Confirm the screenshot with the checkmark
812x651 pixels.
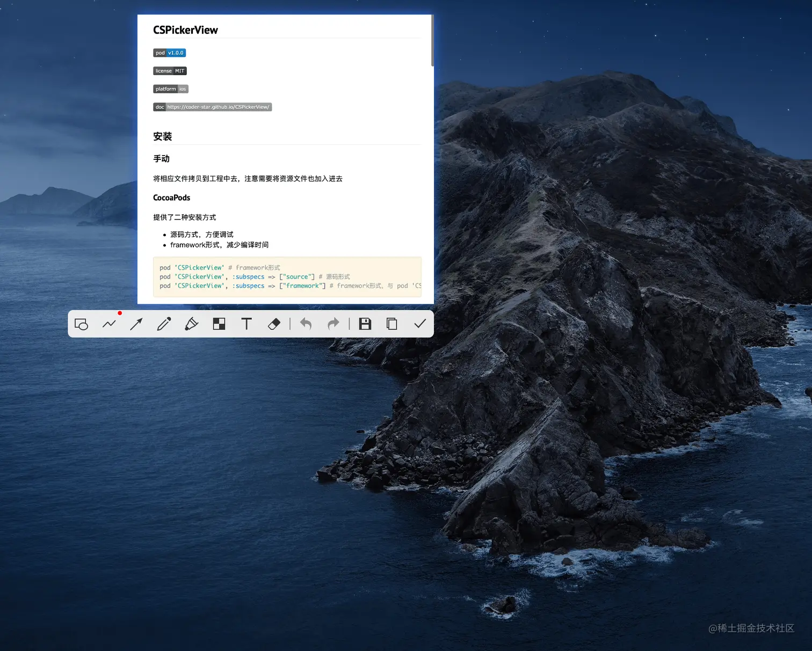(420, 324)
